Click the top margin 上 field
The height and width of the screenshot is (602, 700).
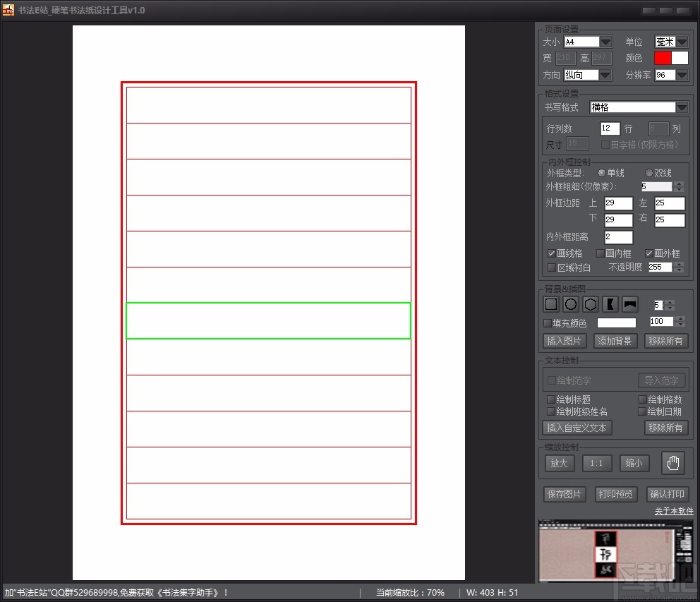(x=618, y=203)
